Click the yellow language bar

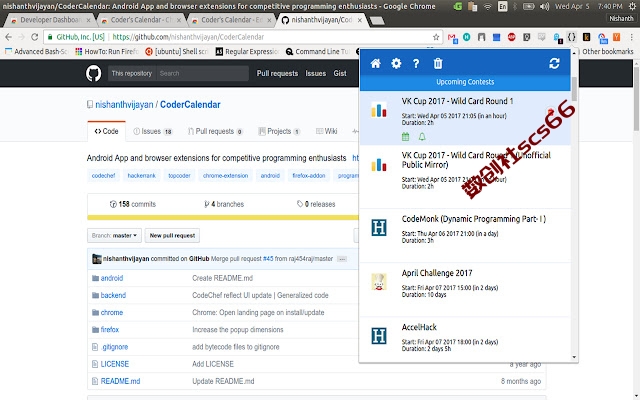(223, 218)
